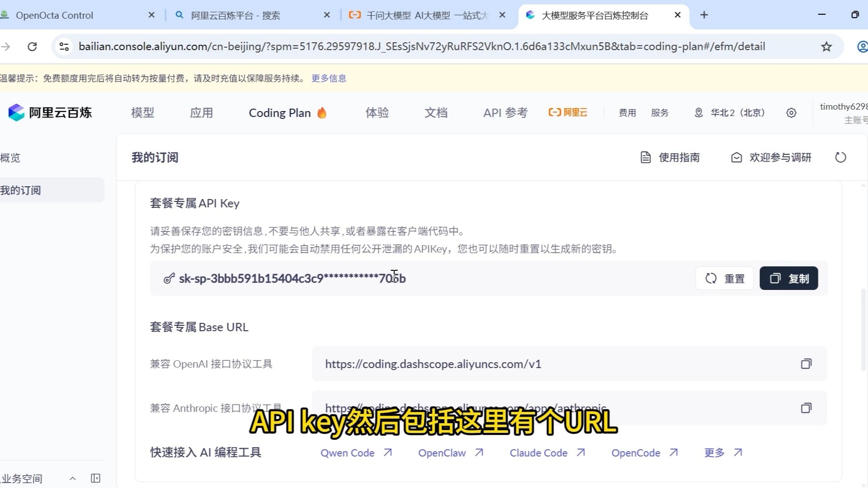
Task: Copy the API key with 复制
Action: pos(789,279)
